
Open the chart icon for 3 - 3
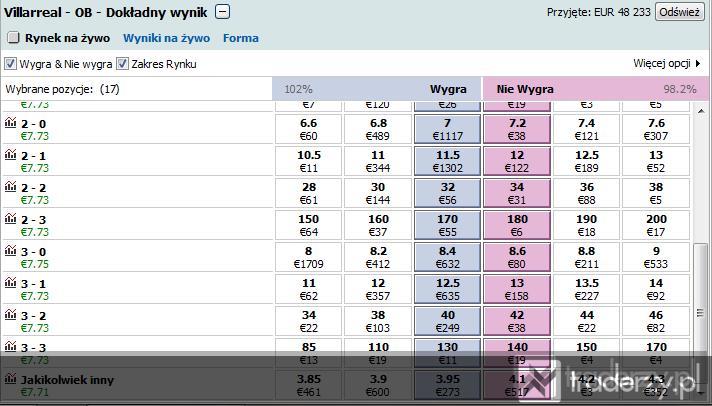[10, 347]
